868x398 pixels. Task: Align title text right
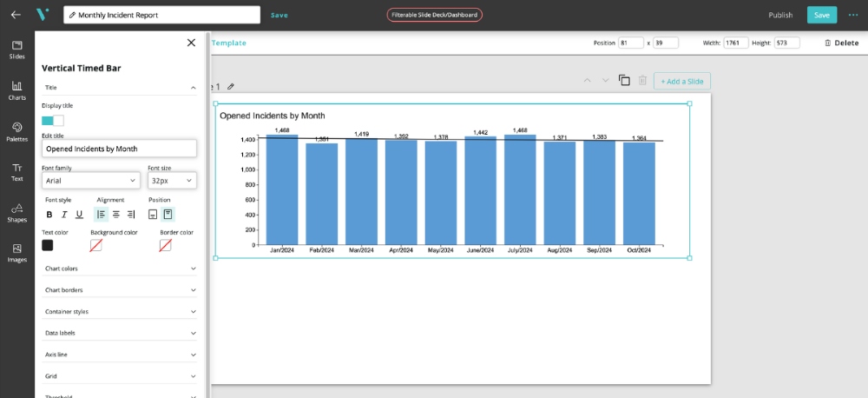tap(131, 214)
